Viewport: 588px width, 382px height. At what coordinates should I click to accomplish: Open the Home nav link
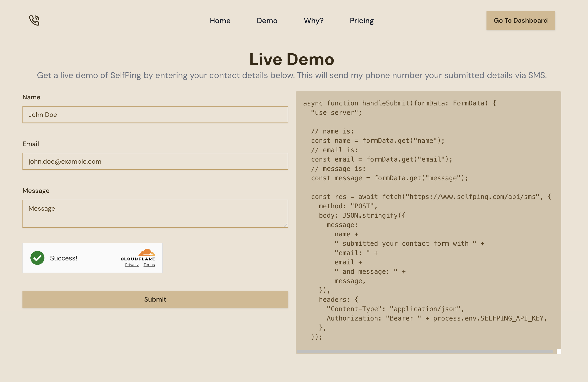(220, 21)
